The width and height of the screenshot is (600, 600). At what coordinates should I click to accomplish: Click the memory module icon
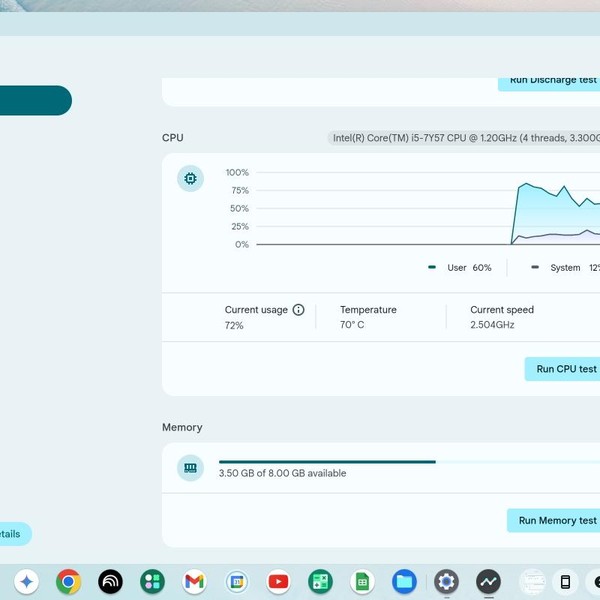click(x=190, y=467)
